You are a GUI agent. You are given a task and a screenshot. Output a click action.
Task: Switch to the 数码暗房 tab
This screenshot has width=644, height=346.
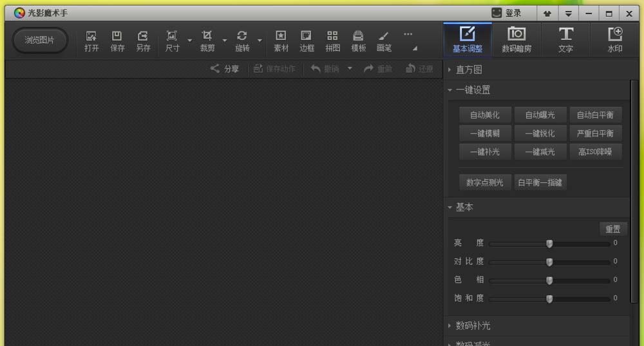(516, 40)
